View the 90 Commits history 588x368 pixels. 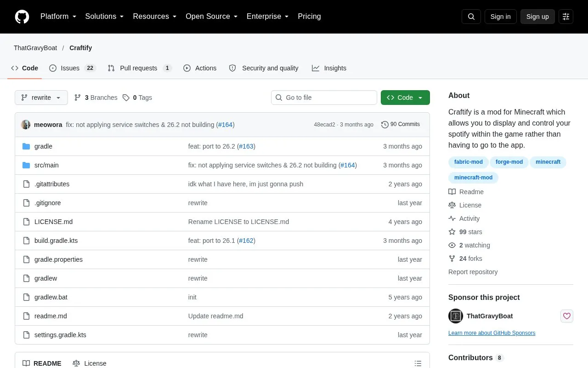(401, 125)
